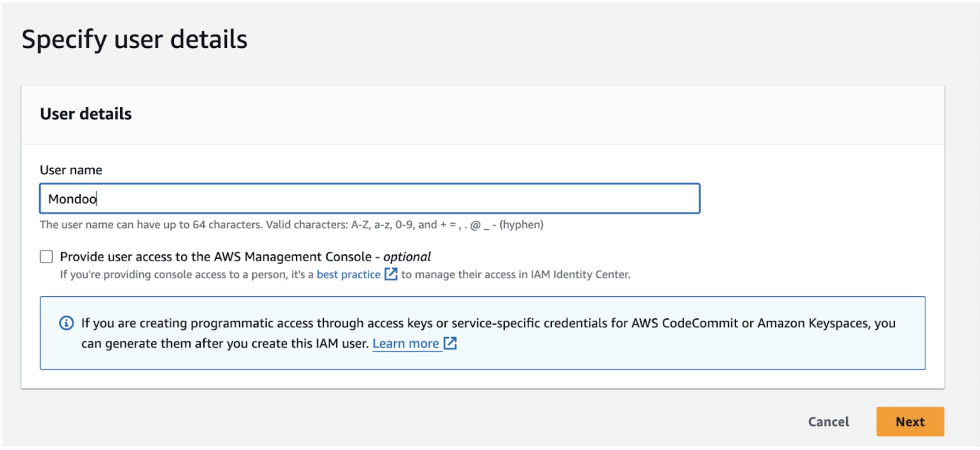Click the info icon in blue notice
Image resolution: width=980 pixels, height=450 pixels.
66,323
